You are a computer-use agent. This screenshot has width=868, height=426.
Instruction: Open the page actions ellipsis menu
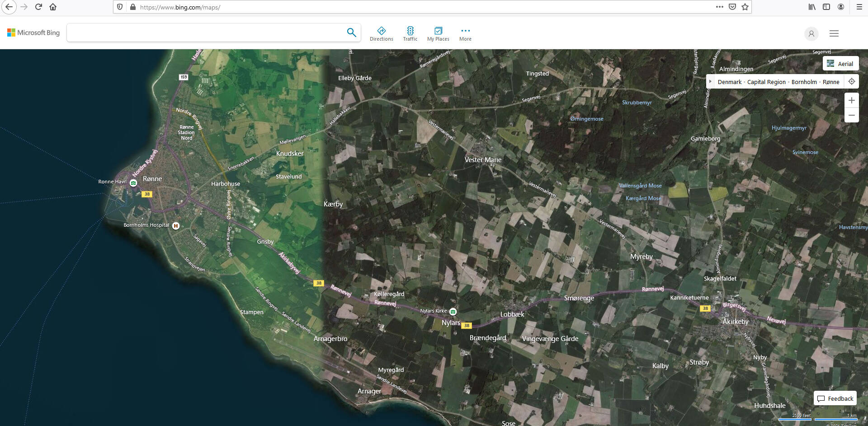pyautogui.click(x=720, y=7)
